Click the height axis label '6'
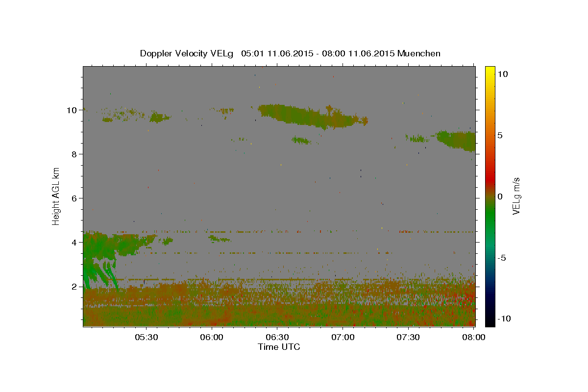 [x=74, y=198]
